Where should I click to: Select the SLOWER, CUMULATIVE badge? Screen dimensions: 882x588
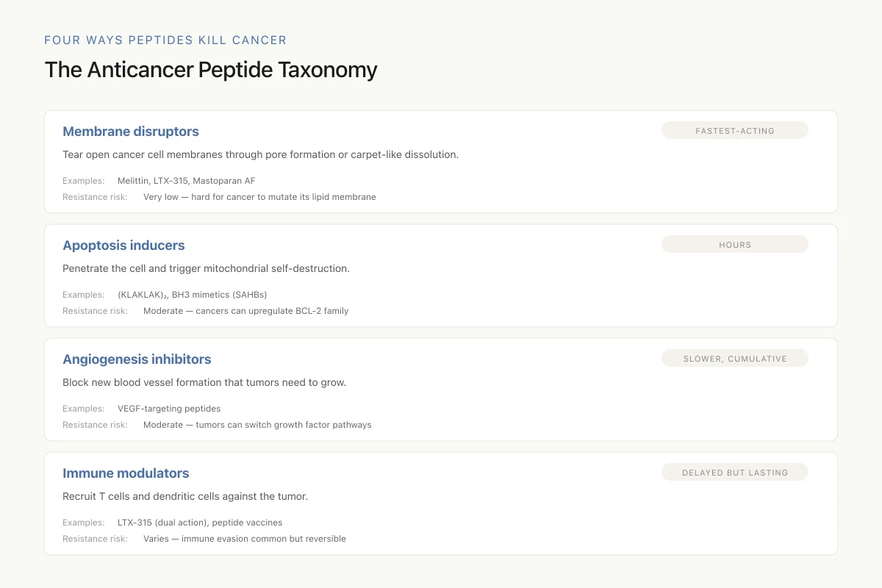click(735, 359)
